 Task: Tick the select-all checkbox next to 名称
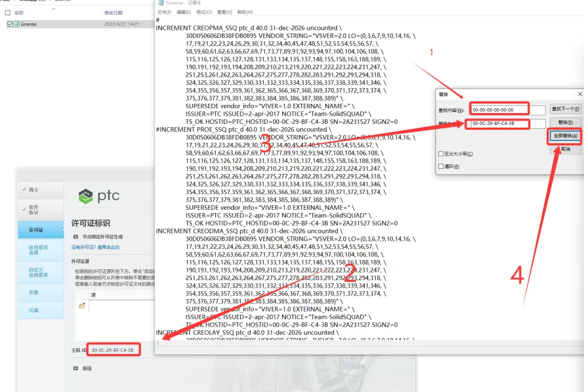(8, 12)
